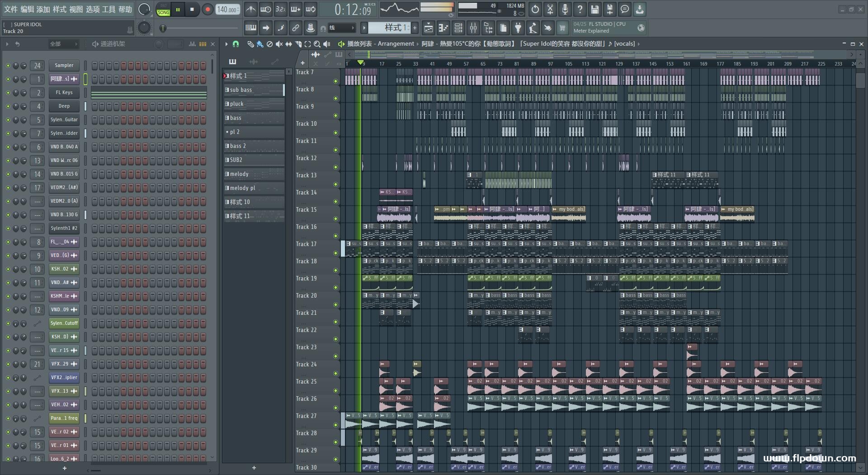Click the microphone recording icon

tap(565, 9)
